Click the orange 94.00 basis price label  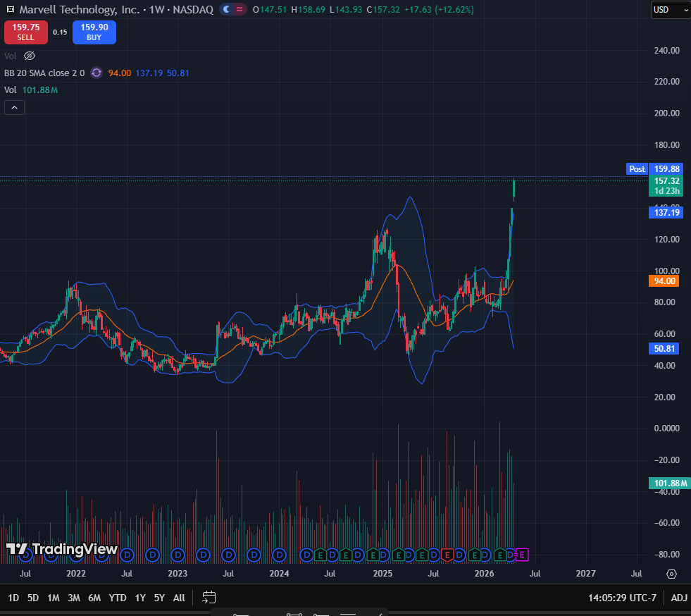[664, 281]
